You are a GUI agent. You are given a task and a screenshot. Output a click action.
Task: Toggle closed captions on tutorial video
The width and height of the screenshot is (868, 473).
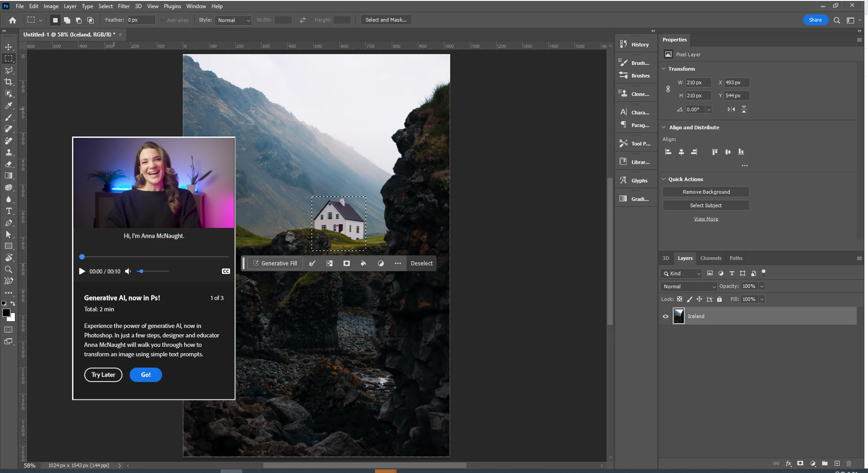click(226, 271)
